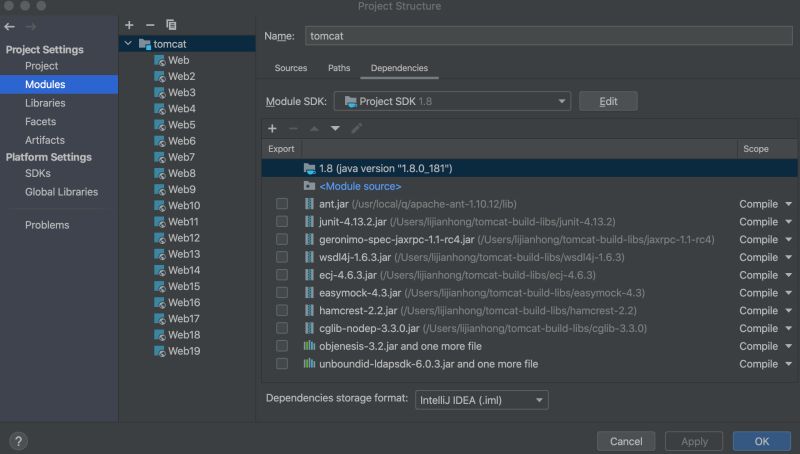Switch to the Sources tab

coord(291,68)
